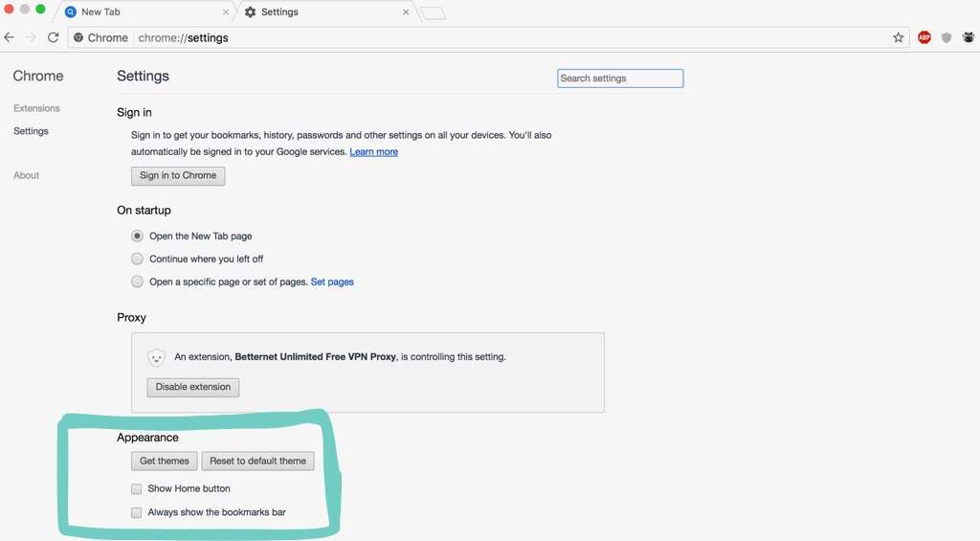Open the Set pages link

332,282
